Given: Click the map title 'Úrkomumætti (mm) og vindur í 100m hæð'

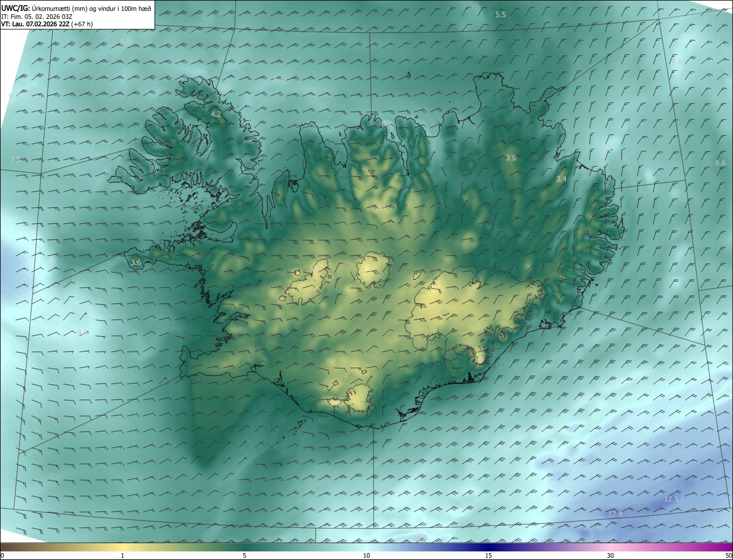Looking at the screenshot, I should [x=92, y=7].
